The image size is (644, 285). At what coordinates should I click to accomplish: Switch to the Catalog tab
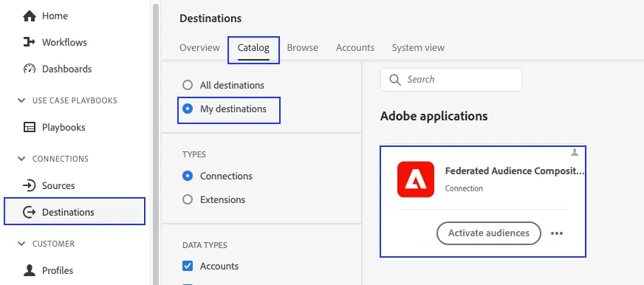(x=253, y=48)
